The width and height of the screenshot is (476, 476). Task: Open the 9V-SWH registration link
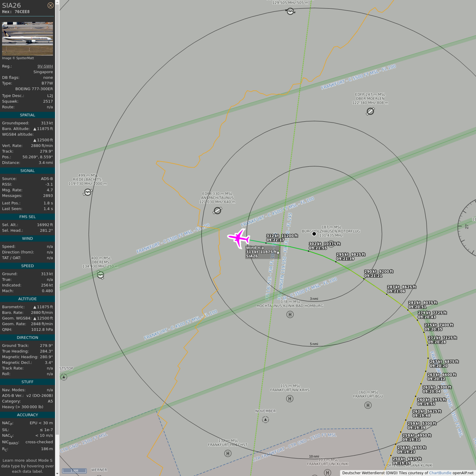click(45, 66)
